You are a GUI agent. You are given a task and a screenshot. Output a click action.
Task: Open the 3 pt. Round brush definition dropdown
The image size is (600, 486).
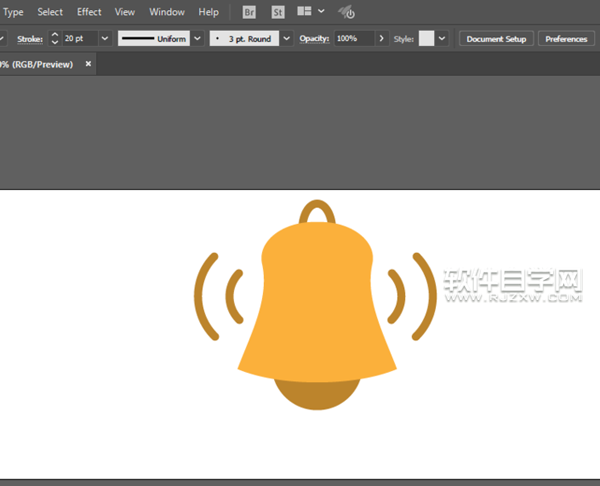[x=287, y=38]
